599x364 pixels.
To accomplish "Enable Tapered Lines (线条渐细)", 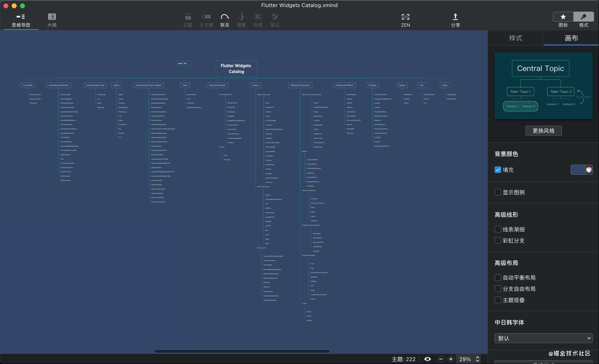I will click(498, 229).
